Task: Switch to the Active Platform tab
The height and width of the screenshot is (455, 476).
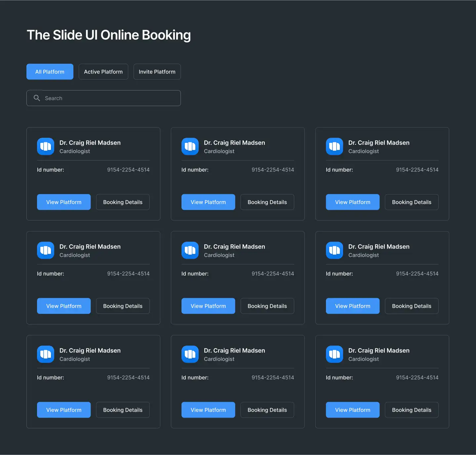Action: click(103, 71)
